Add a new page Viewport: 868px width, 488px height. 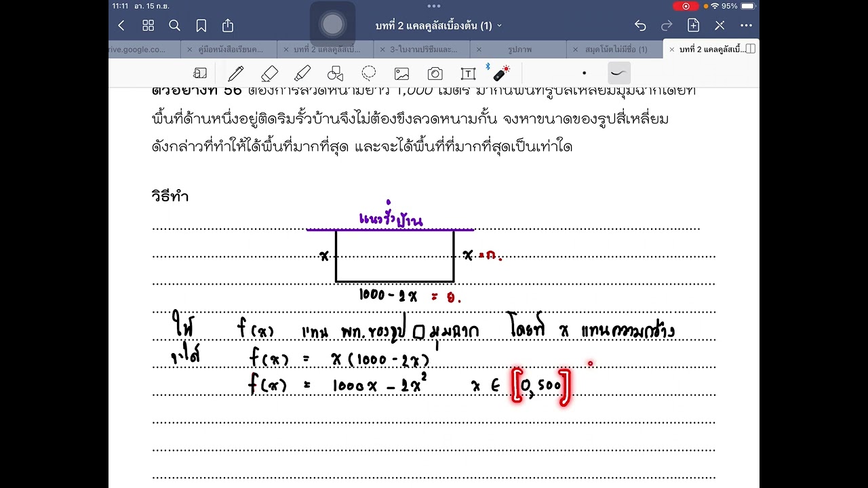point(693,26)
